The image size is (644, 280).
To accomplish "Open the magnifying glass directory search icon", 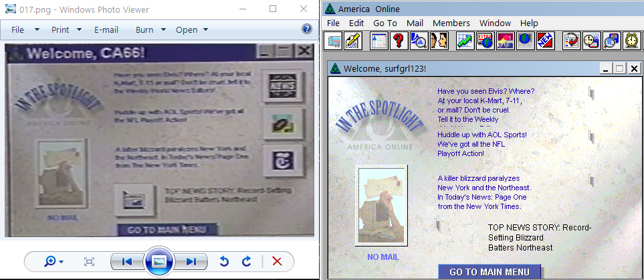I will tap(419, 41).
